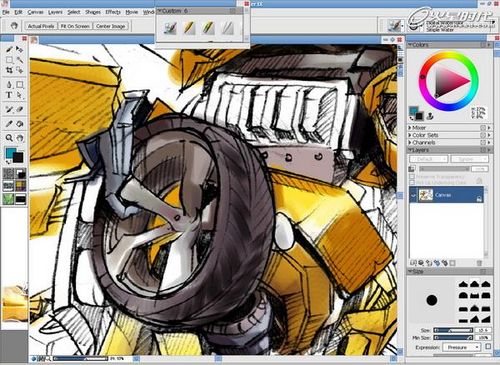
Task: Click the main teal color swatch in toolbox
Action: click(11, 153)
